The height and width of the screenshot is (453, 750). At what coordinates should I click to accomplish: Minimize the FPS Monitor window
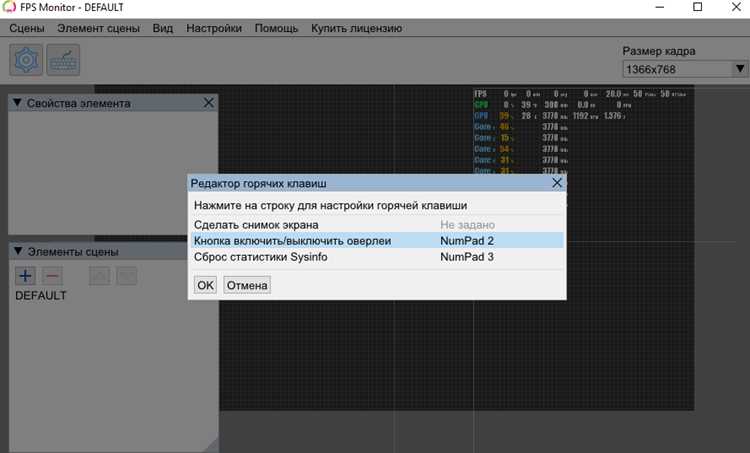[x=660, y=7]
